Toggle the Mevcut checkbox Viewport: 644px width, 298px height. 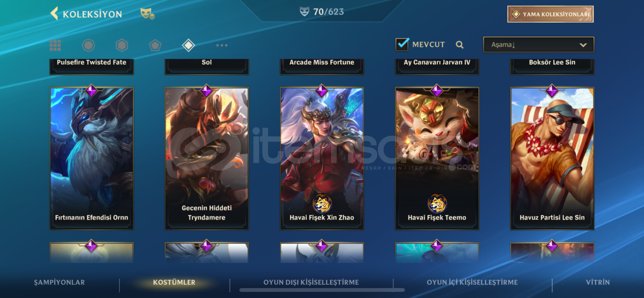point(402,44)
